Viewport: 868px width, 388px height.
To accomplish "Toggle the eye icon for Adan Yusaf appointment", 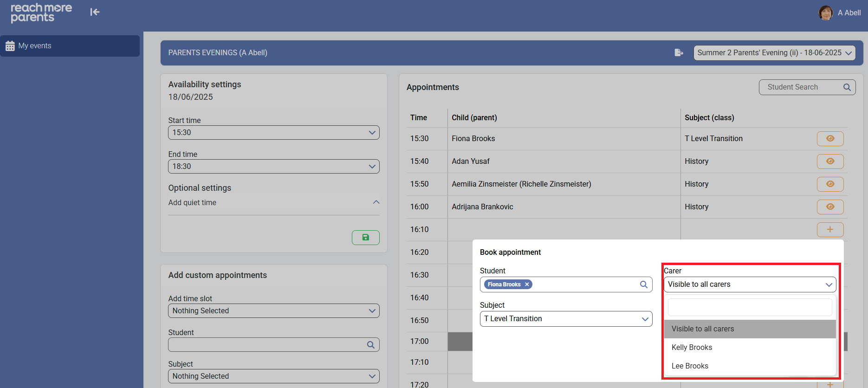I will click(830, 161).
